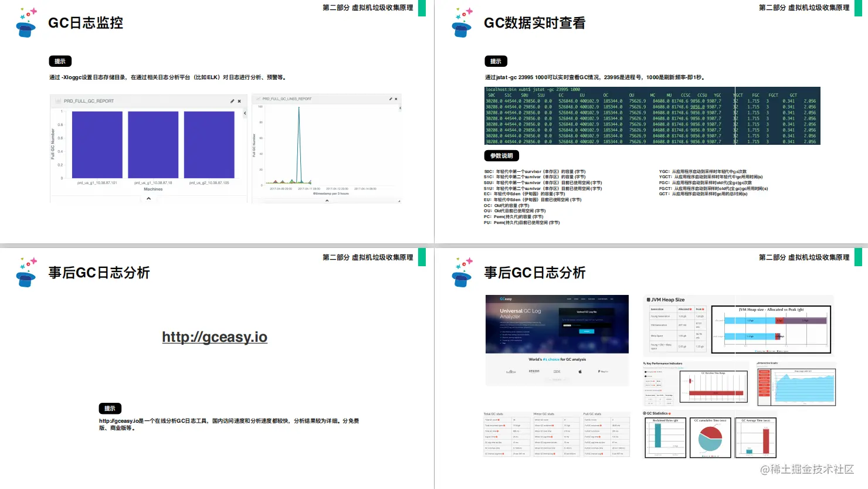Screen dimensions: 868x489
Task: Click the GCeasy logo in the analyzer header
Action: pyautogui.click(x=505, y=299)
